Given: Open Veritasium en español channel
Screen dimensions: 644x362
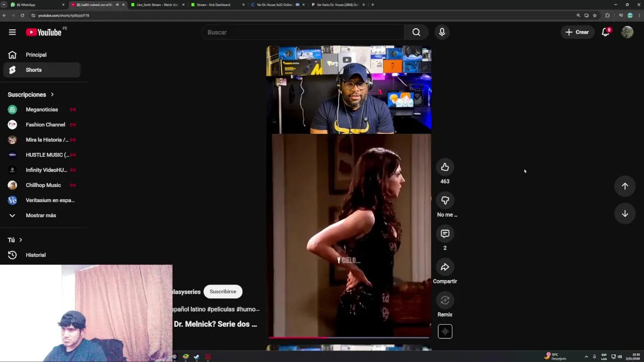Looking at the screenshot, I should point(42,200).
